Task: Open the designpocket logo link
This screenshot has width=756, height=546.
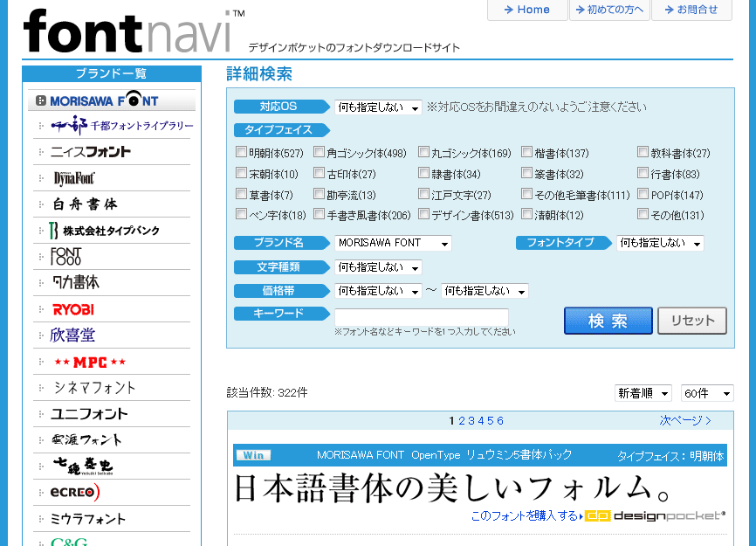Action: [655, 515]
